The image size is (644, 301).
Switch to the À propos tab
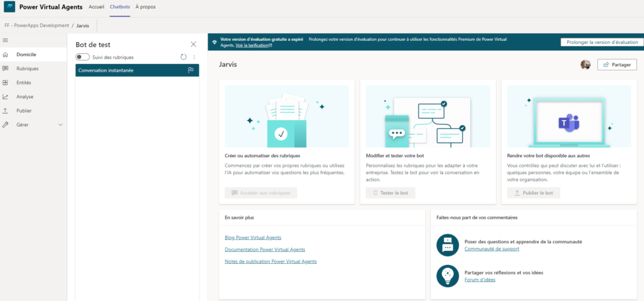(145, 7)
